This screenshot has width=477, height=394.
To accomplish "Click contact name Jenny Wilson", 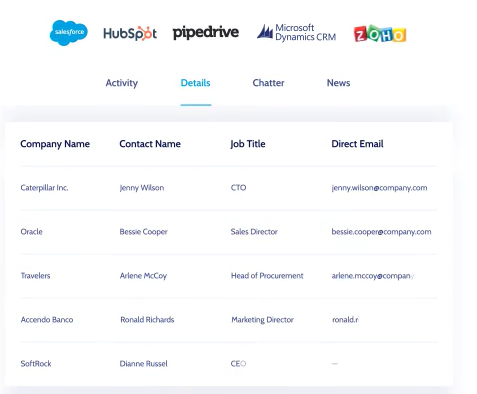I will pyautogui.click(x=142, y=188).
